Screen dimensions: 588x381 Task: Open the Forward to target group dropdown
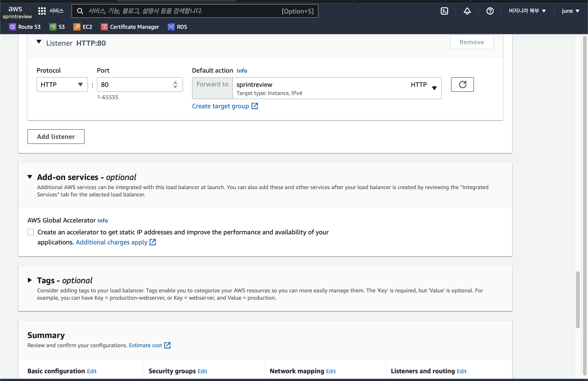[x=337, y=88]
